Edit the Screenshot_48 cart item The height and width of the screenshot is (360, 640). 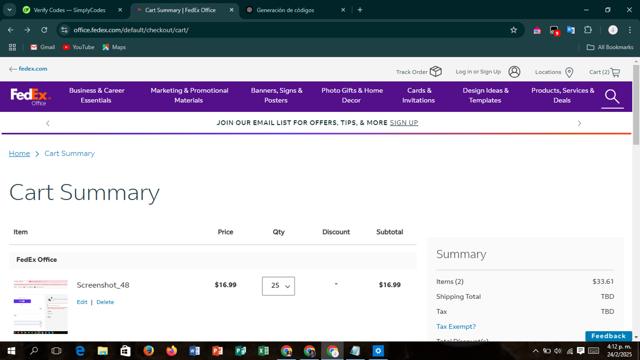[82, 302]
